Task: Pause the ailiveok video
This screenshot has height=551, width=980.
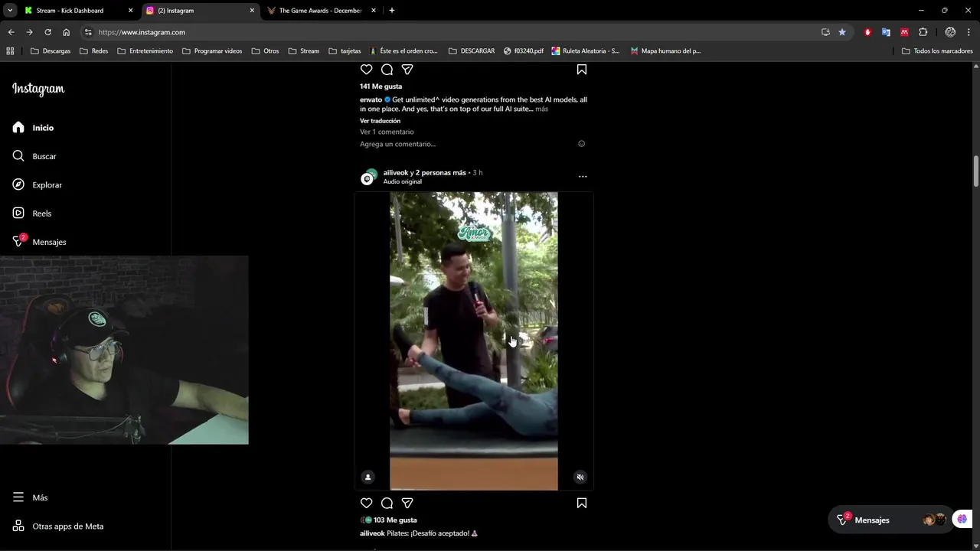Action: [x=474, y=341]
